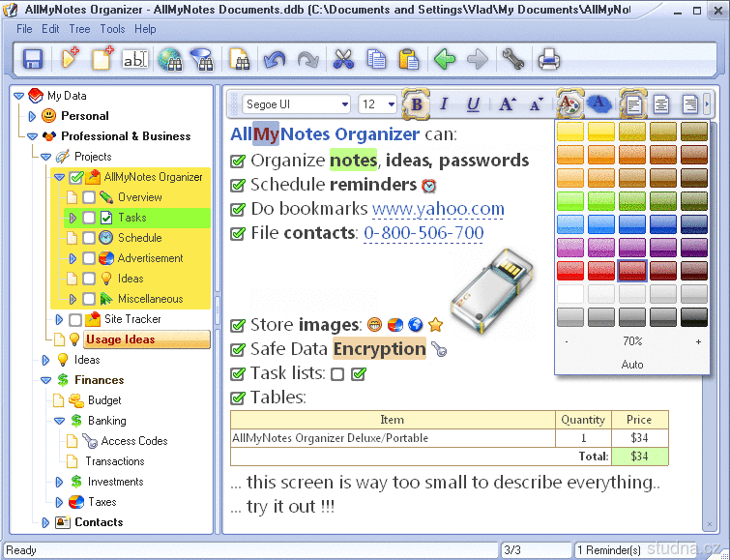The height and width of the screenshot is (560, 730).
Task: Pick the highlighted dark red swatch
Action: click(631, 271)
